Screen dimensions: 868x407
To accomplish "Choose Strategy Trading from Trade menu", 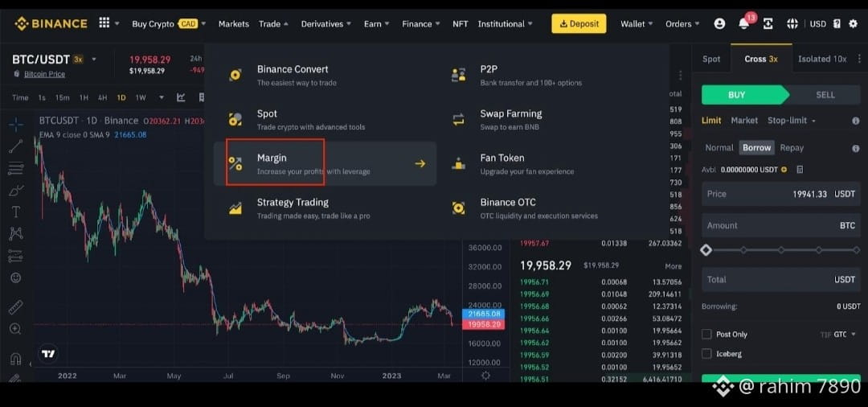I will [325, 208].
